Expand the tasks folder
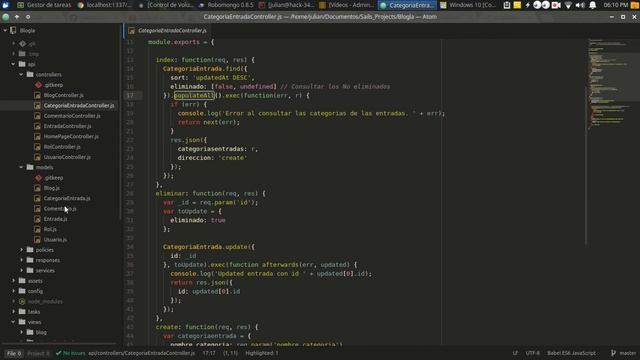The width and height of the screenshot is (640, 360). (13, 311)
